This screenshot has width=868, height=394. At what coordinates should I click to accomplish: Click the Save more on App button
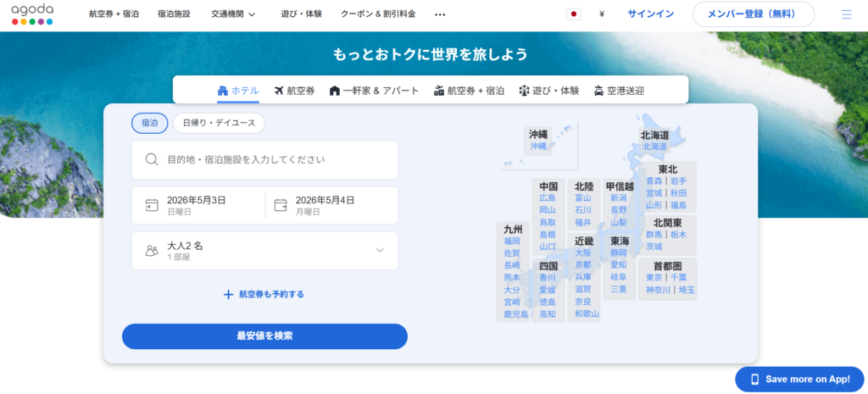798,379
